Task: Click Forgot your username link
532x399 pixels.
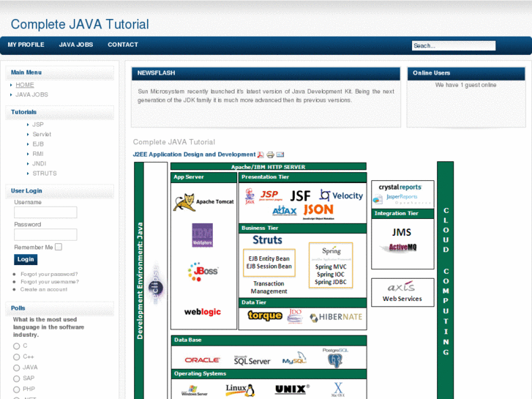Action: 50,282
